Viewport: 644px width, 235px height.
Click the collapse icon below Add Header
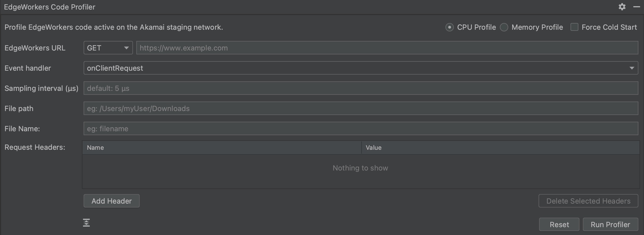coord(86,223)
